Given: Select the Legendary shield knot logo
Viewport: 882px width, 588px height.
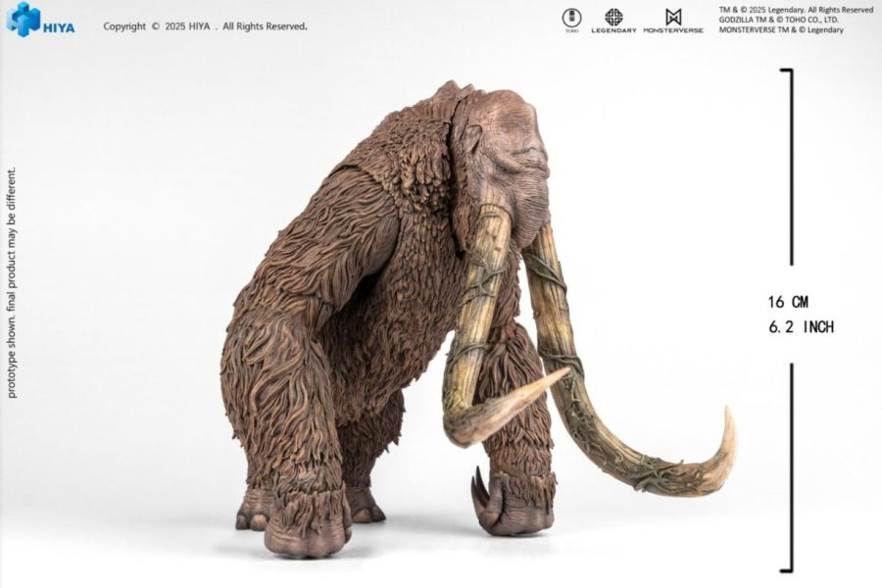Looking at the screenshot, I should (x=613, y=17).
